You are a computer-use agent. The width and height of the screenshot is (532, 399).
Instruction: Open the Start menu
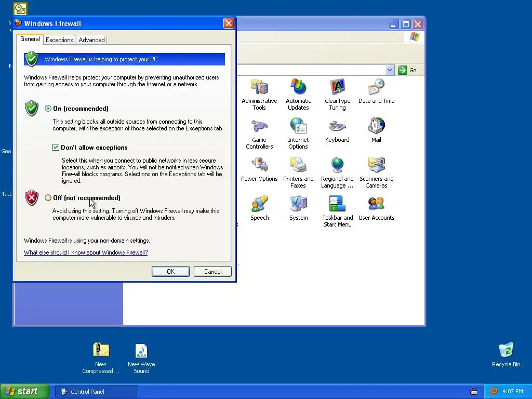tap(24, 391)
